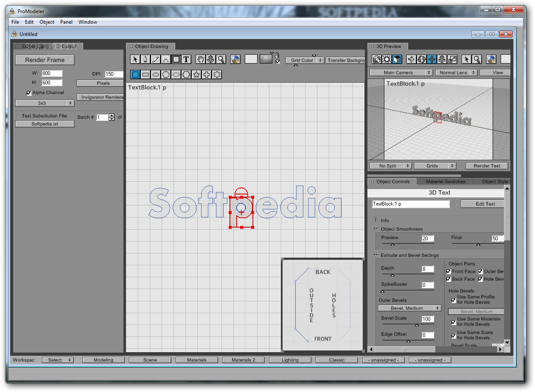Open the Grids dropdown in 3D Preview
The image size is (535, 392).
pos(435,166)
